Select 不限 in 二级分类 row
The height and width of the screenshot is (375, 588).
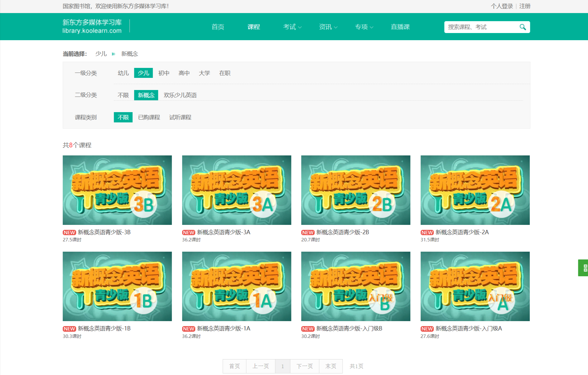tap(123, 95)
